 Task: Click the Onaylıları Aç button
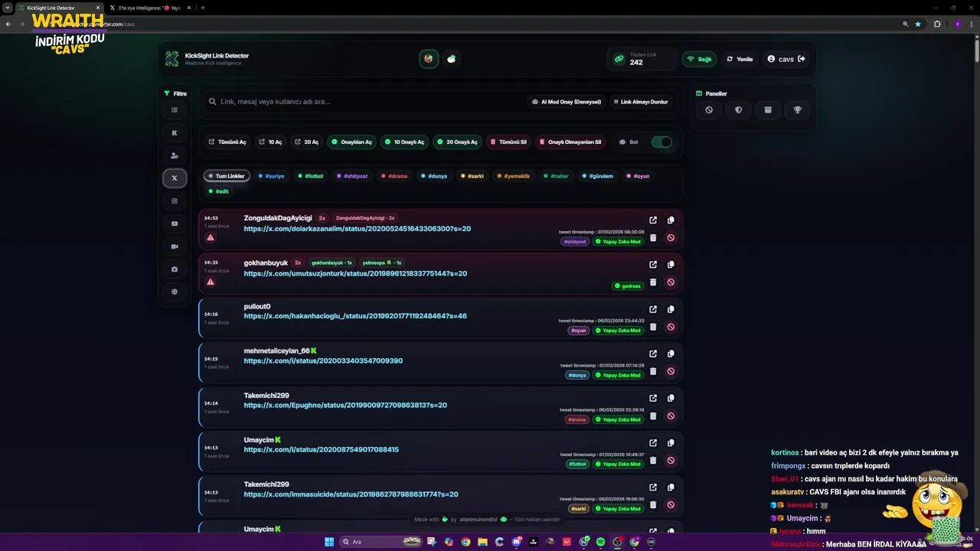(x=351, y=142)
